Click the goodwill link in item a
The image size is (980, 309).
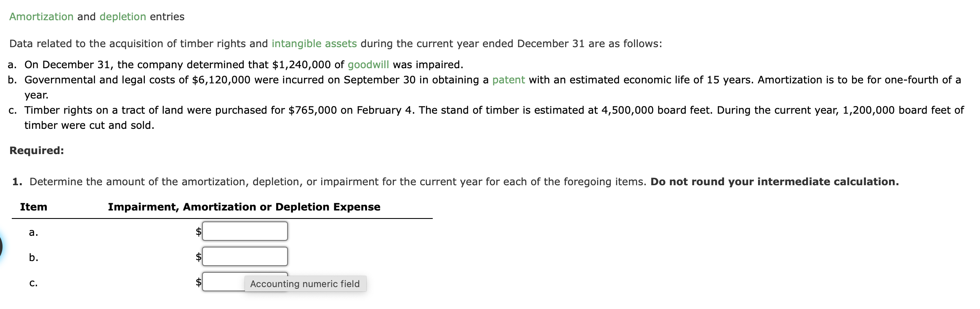368,64
